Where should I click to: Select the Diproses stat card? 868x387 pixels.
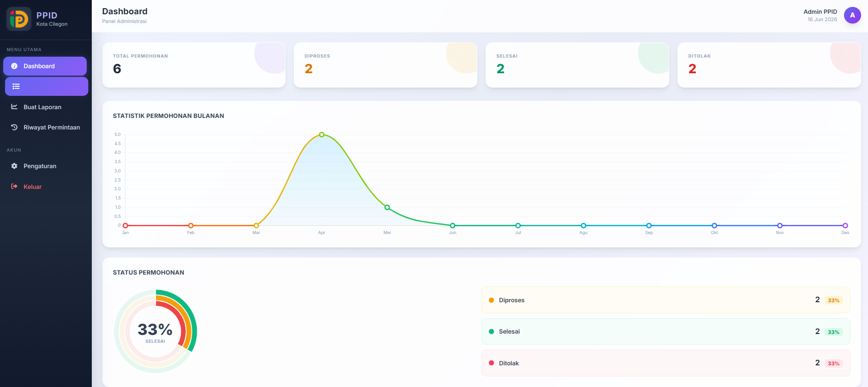coord(386,65)
